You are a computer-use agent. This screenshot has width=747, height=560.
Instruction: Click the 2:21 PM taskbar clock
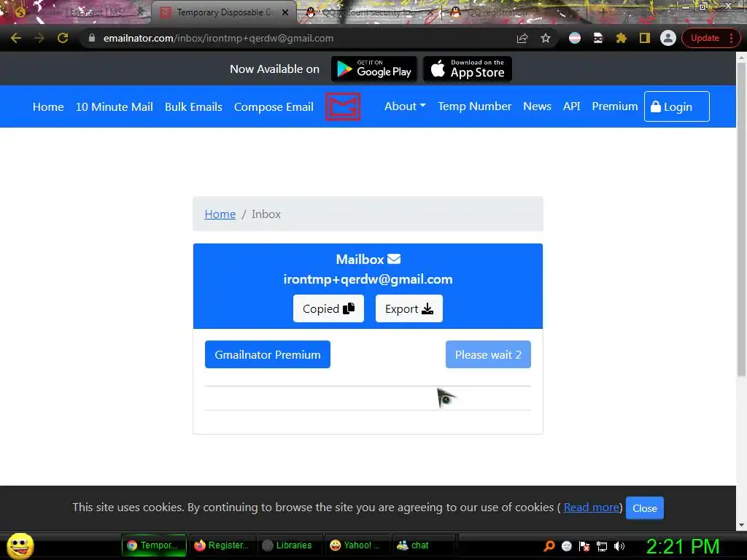tap(683, 546)
